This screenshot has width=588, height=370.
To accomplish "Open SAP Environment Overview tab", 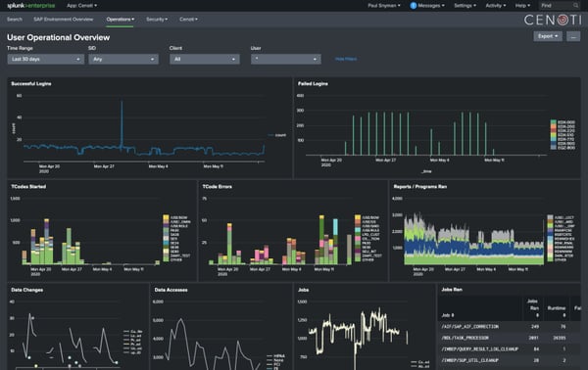I will click(x=64, y=20).
